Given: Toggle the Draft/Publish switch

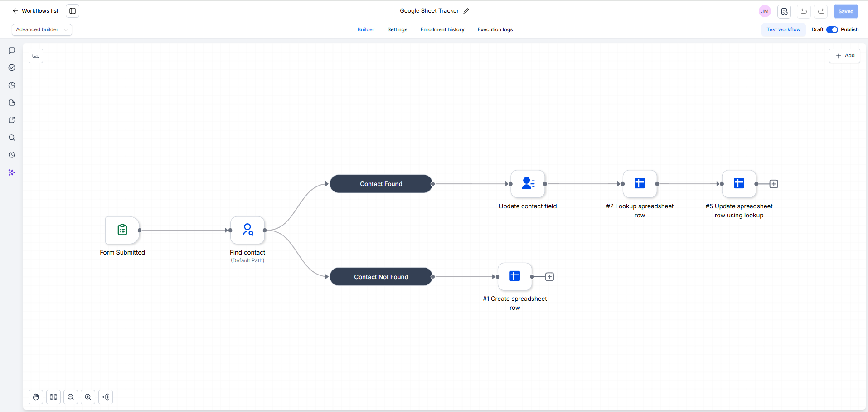Looking at the screenshot, I should pos(832,29).
